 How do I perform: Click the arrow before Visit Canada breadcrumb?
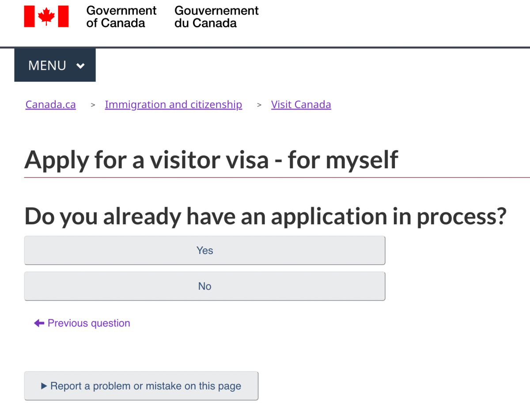(x=259, y=105)
